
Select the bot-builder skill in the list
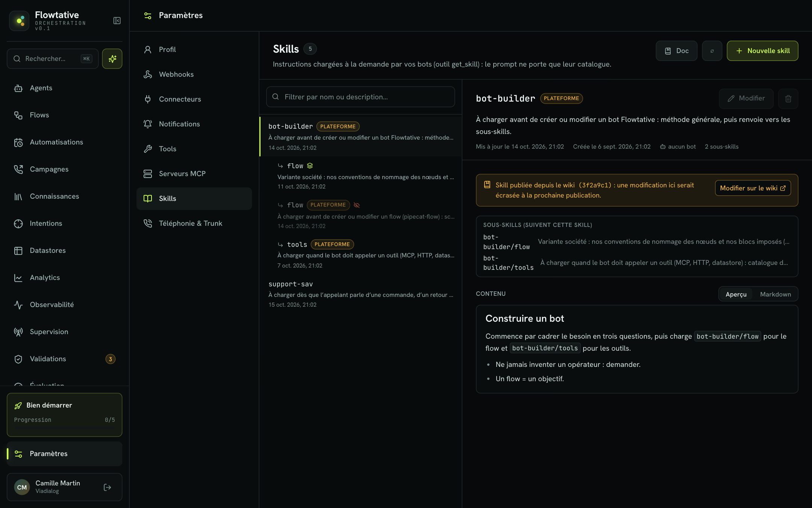click(x=361, y=137)
